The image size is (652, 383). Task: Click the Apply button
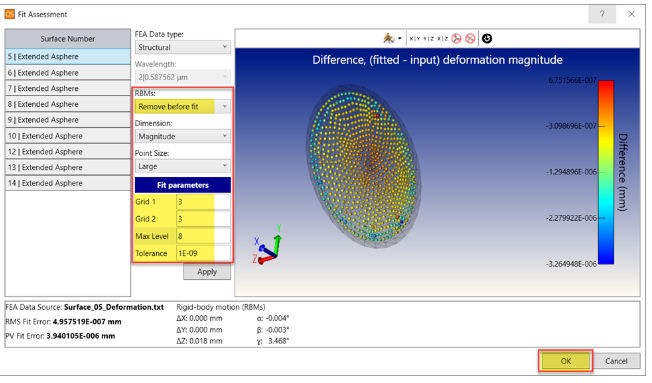coord(207,272)
